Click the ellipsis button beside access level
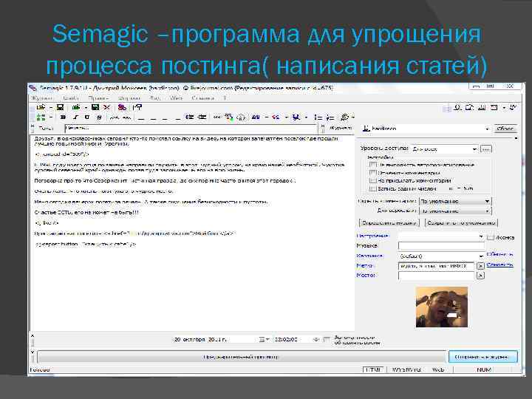This screenshot has height=399, width=532. pyautogui.click(x=486, y=149)
